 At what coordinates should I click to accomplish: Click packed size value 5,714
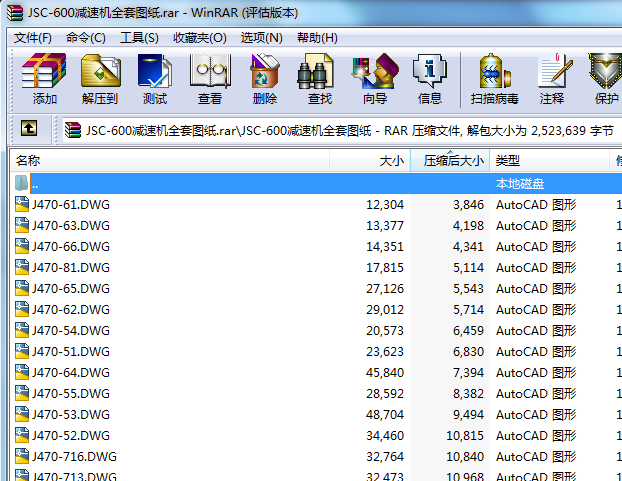point(468,310)
